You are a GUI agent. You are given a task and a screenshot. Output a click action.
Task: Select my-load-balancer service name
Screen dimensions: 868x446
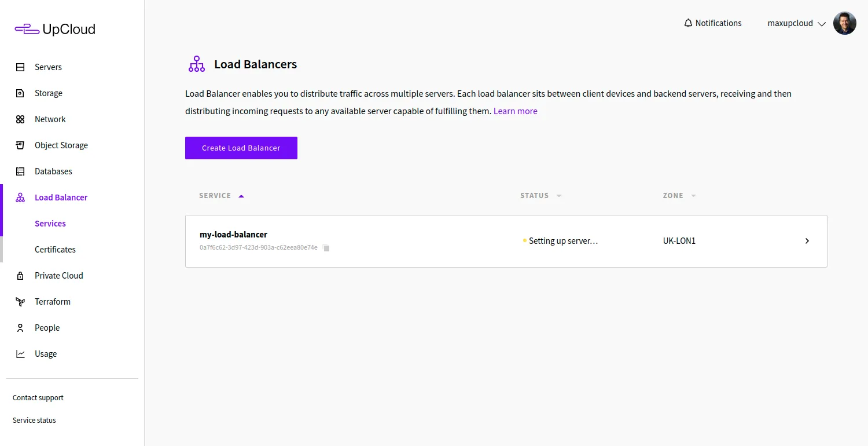[234, 235]
